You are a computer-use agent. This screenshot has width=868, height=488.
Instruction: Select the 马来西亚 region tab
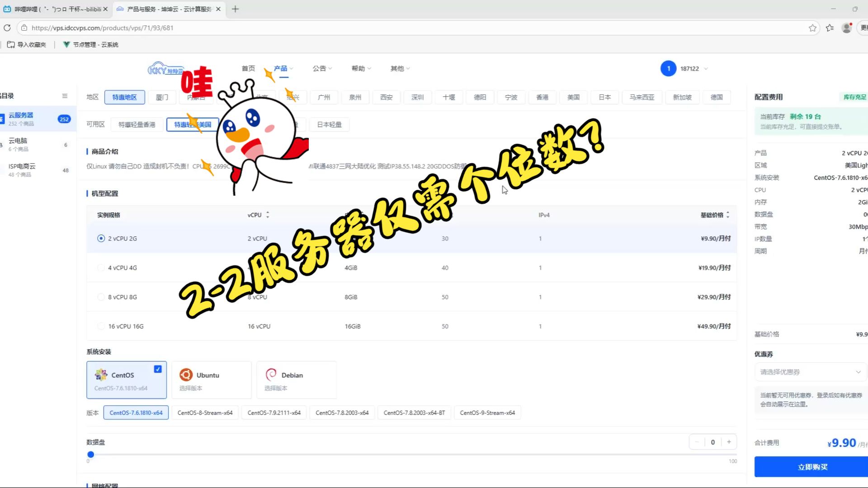coord(642,97)
